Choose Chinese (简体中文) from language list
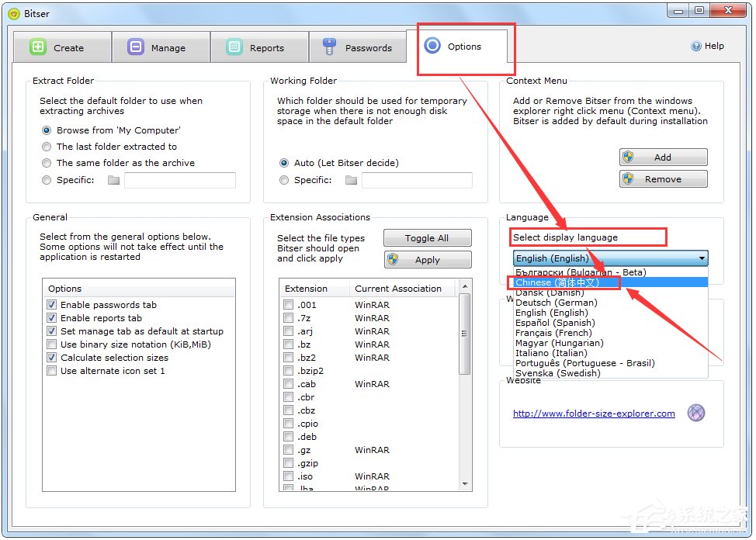The height and width of the screenshot is (540, 756). (610, 282)
